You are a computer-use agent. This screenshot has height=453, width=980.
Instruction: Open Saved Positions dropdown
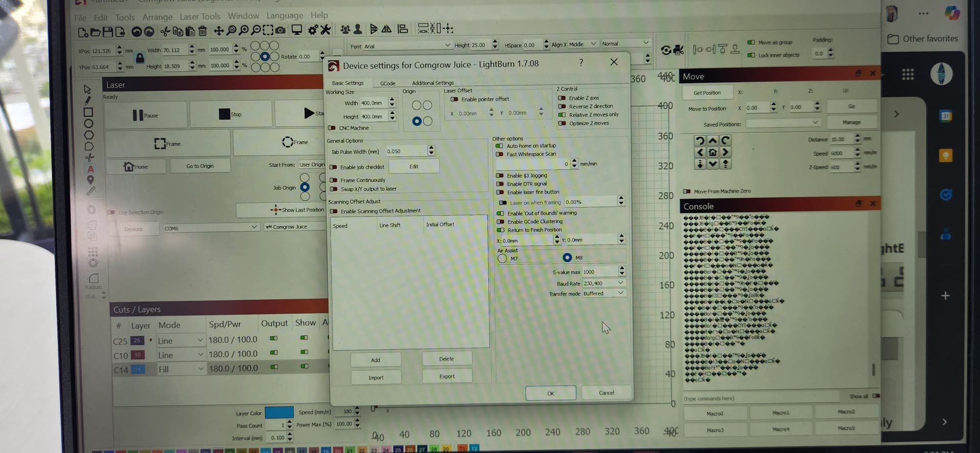782,123
